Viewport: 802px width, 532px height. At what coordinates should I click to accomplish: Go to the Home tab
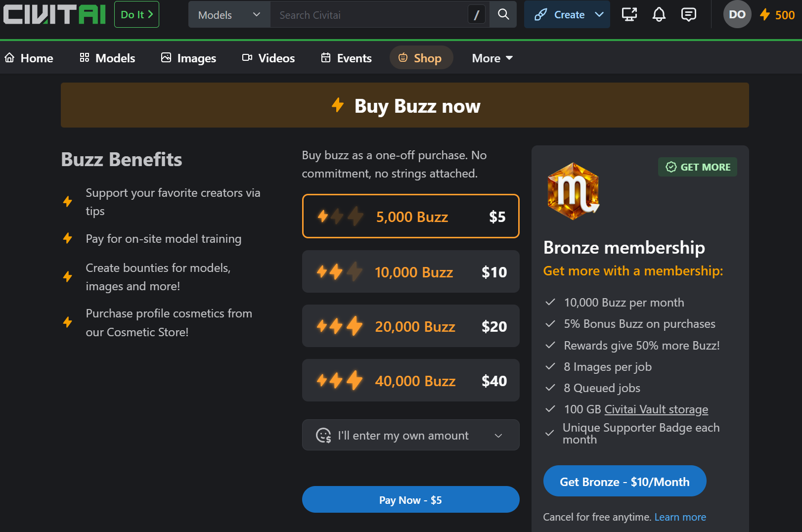[29, 58]
